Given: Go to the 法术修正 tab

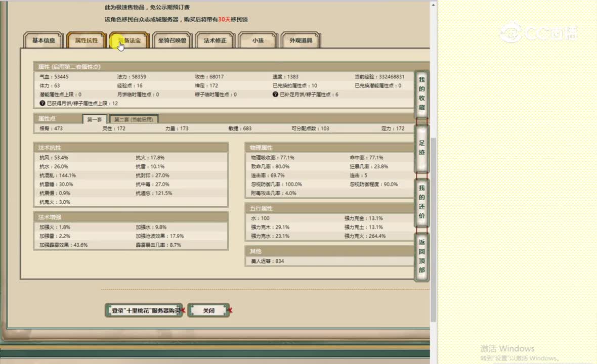Looking at the screenshot, I should (x=215, y=40).
